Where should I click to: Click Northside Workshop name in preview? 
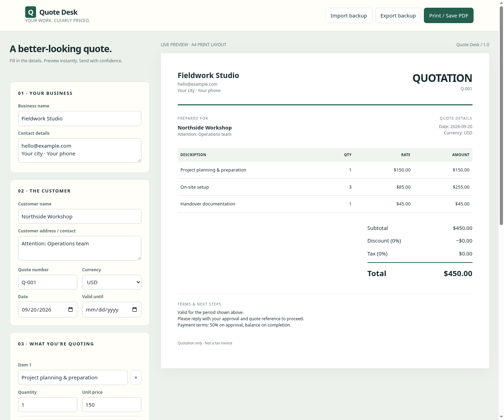coord(204,128)
